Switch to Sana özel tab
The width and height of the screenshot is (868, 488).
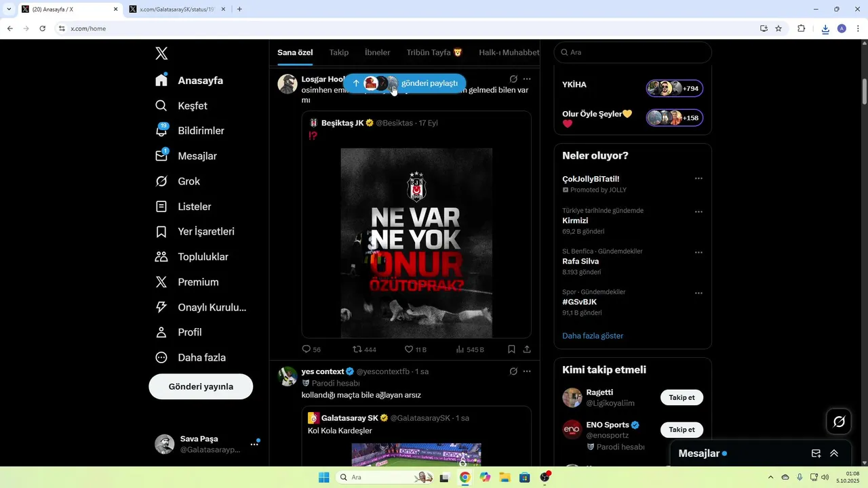point(295,52)
